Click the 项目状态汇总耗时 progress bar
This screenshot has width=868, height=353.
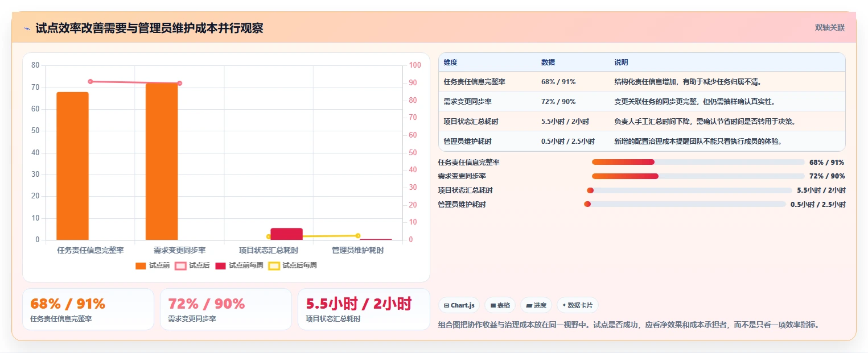(689, 190)
